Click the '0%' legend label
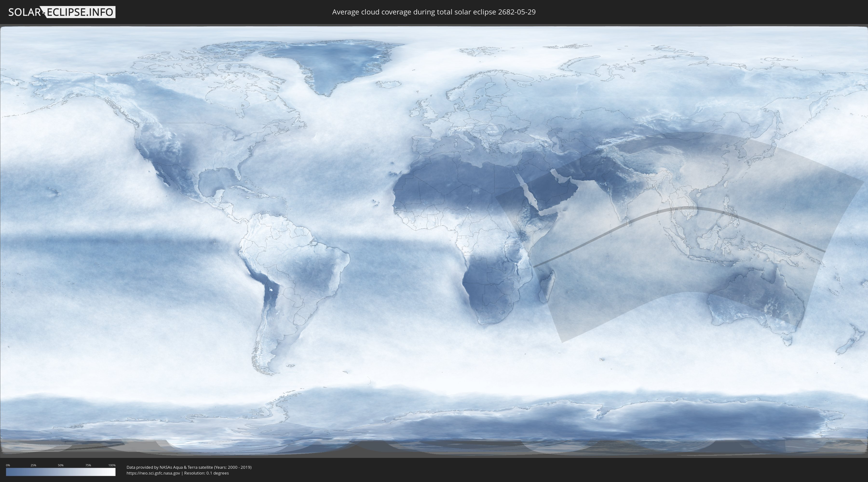Viewport: 868px width, 482px height. coord(8,465)
